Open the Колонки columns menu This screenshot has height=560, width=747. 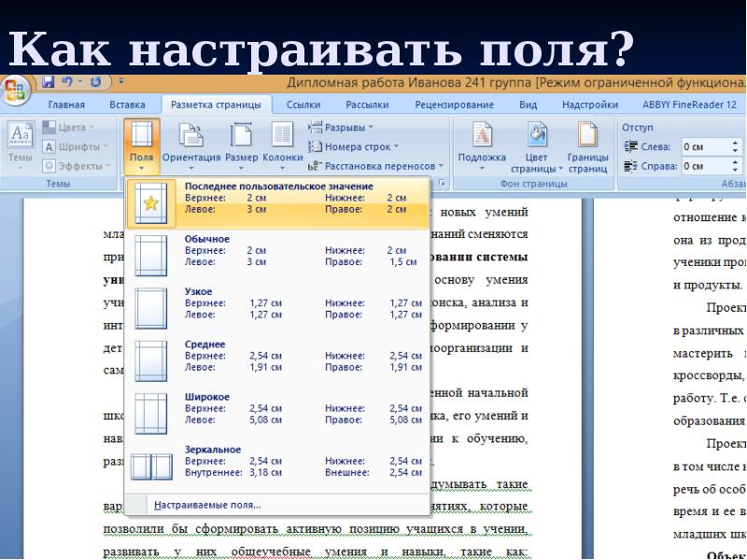[283, 145]
